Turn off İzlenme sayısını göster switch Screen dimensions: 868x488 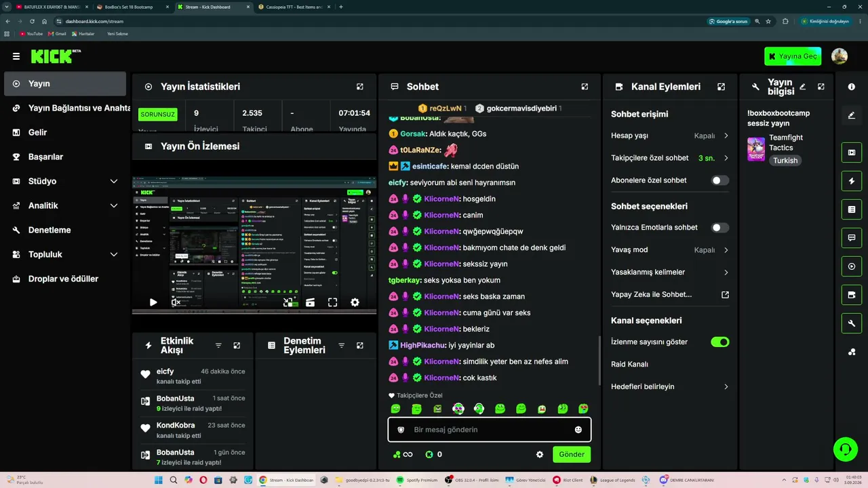[720, 342]
